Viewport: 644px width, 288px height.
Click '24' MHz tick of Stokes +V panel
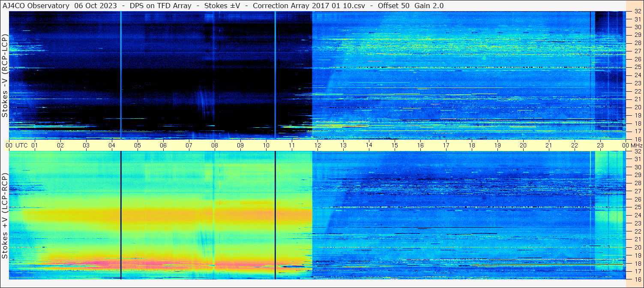pos(637,215)
